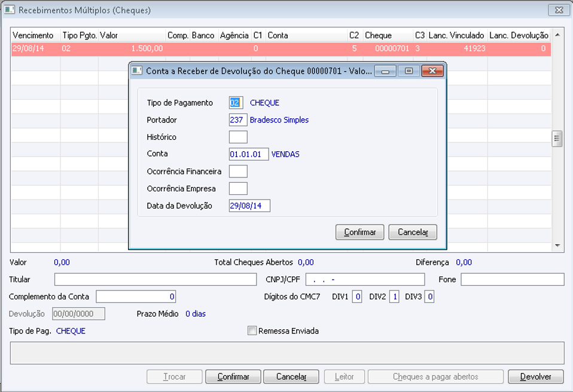The height and width of the screenshot is (392, 573).
Task: Focus the Tipo de Pagamento field showing 02
Action: (236, 103)
